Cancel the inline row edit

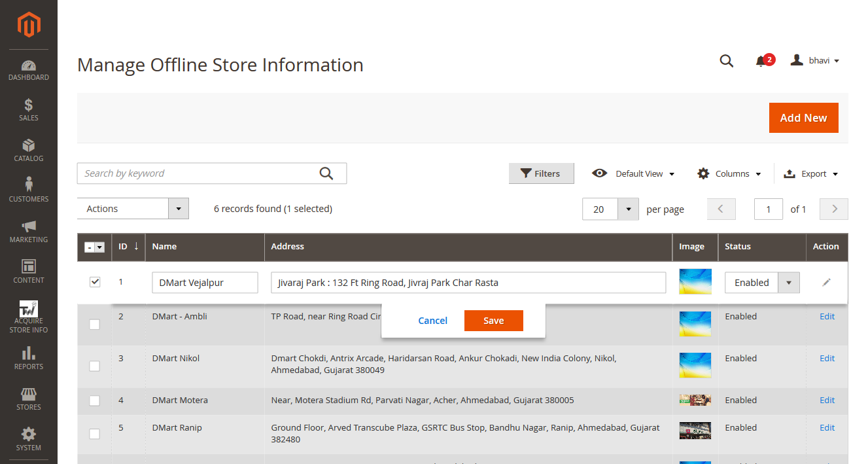(x=432, y=321)
